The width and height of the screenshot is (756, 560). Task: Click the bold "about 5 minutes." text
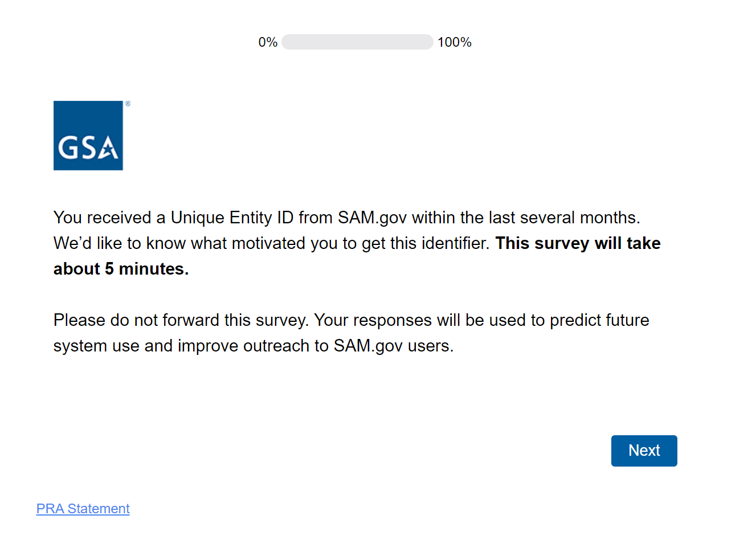tap(121, 269)
